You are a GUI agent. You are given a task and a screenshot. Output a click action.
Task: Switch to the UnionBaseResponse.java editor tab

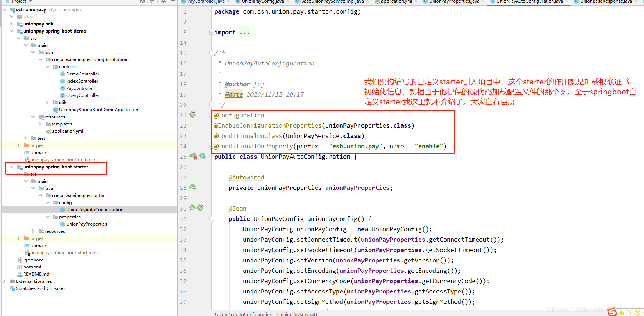click(606, 1)
